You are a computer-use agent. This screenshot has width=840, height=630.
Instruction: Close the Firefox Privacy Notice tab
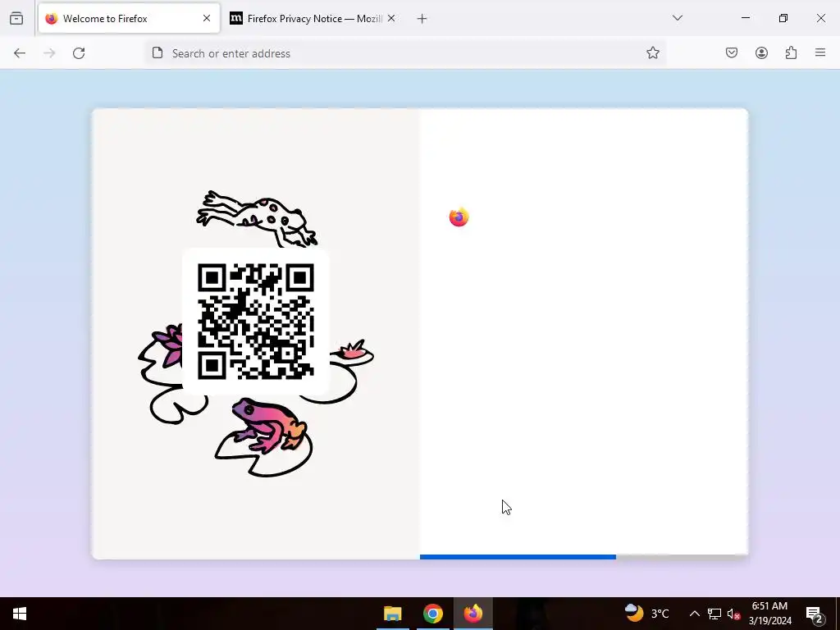coord(391,19)
